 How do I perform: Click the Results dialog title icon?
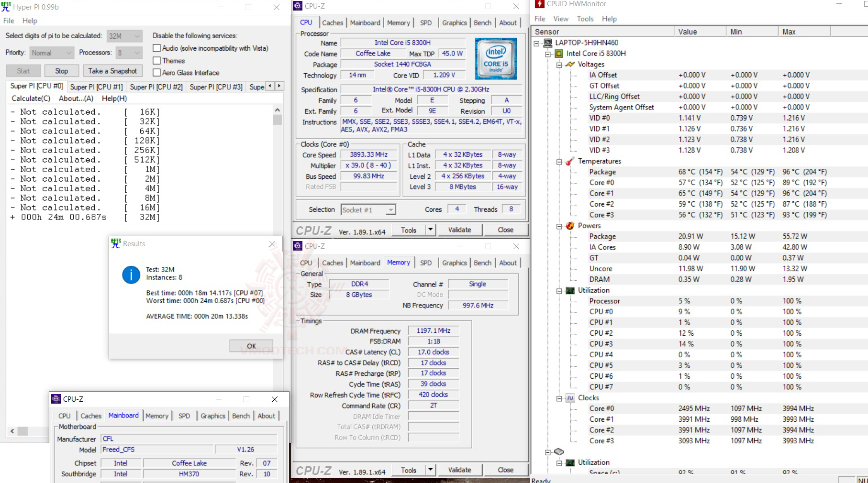[x=115, y=243]
